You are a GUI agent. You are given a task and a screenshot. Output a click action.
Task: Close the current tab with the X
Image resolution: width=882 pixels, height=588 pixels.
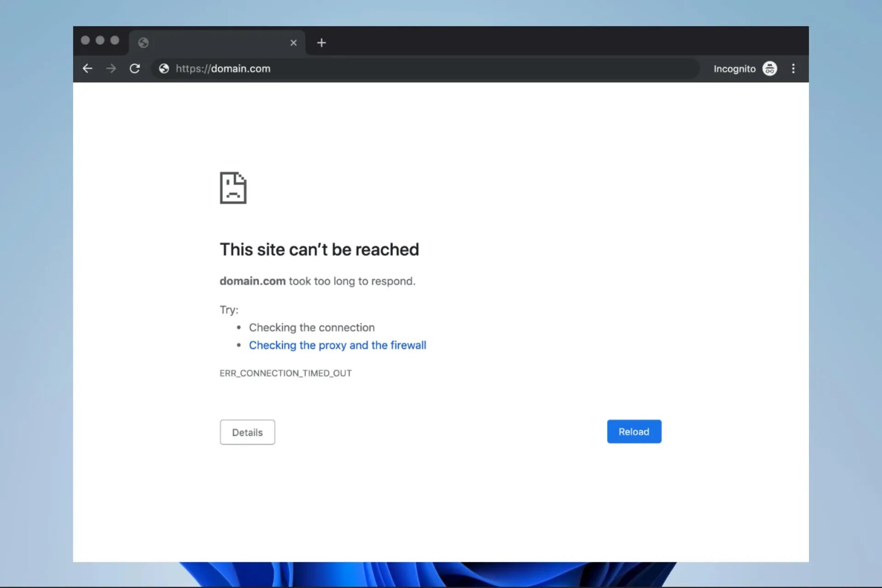[294, 43]
